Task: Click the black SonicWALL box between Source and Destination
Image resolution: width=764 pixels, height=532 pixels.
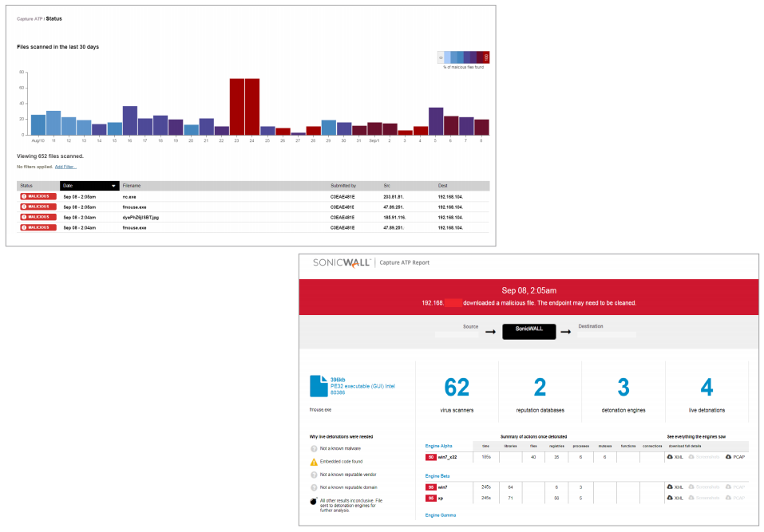Action: (x=529, y=331)
